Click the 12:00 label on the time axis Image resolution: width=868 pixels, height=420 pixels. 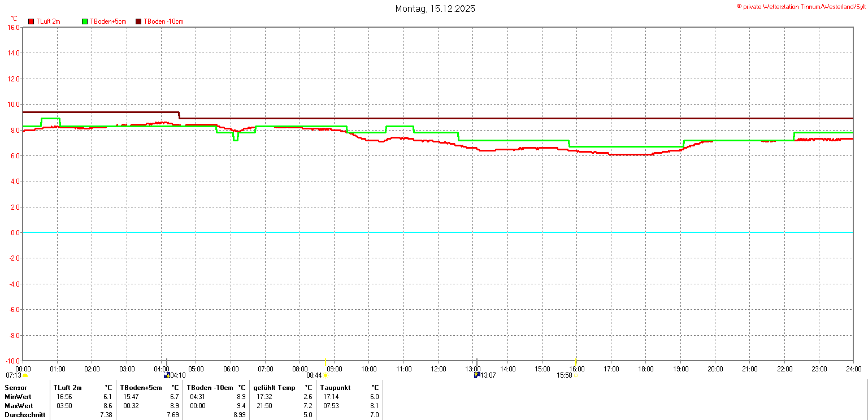pos(438,369)
